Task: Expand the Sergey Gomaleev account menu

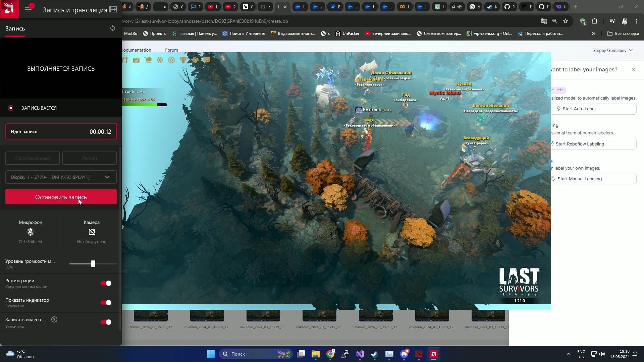Action: (x=612, y=50)
